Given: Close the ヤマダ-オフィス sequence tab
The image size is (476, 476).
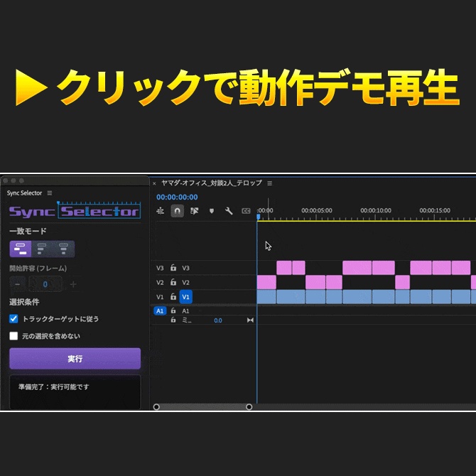Looking at the screenshot, I should (154, 183).
